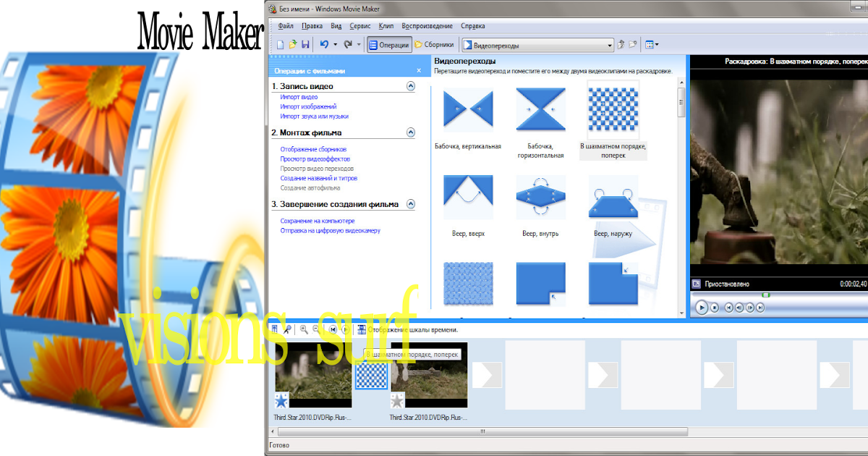Click the Импорт видео link
868x456 pixels.
299,97
